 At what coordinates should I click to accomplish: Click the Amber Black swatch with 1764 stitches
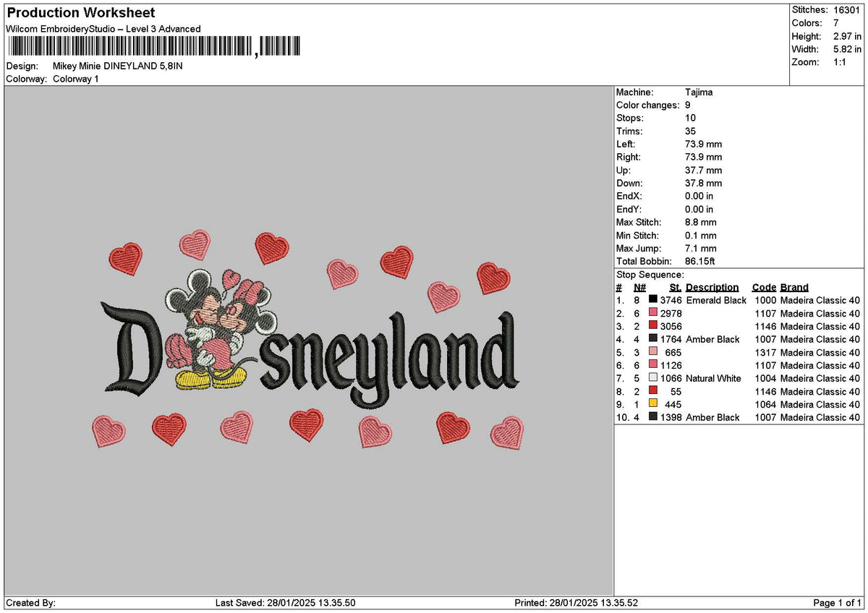click(x=653, y=338)
